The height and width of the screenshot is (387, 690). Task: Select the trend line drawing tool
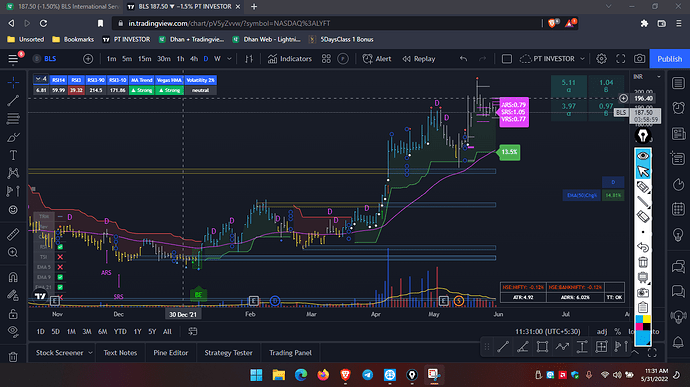click(13, 100)
